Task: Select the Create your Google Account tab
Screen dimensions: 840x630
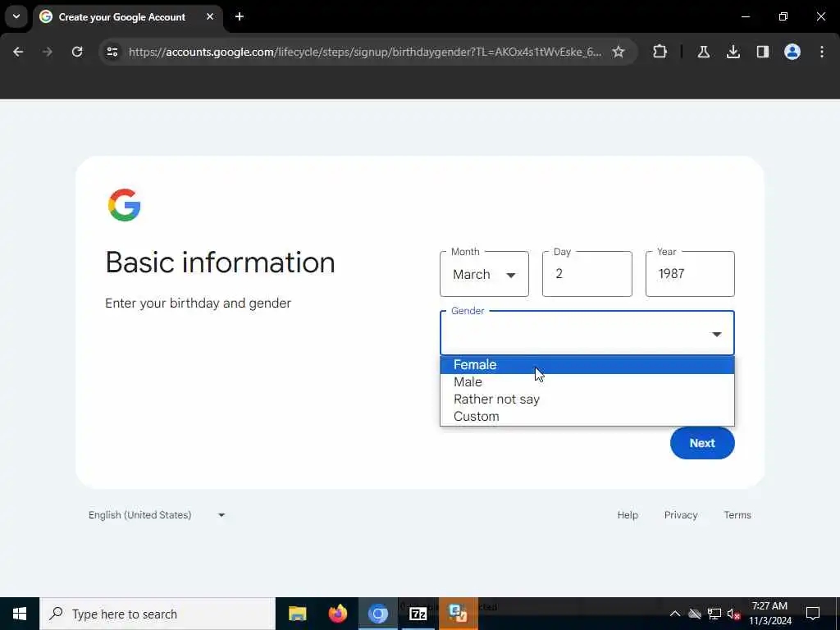Action: 127,16
